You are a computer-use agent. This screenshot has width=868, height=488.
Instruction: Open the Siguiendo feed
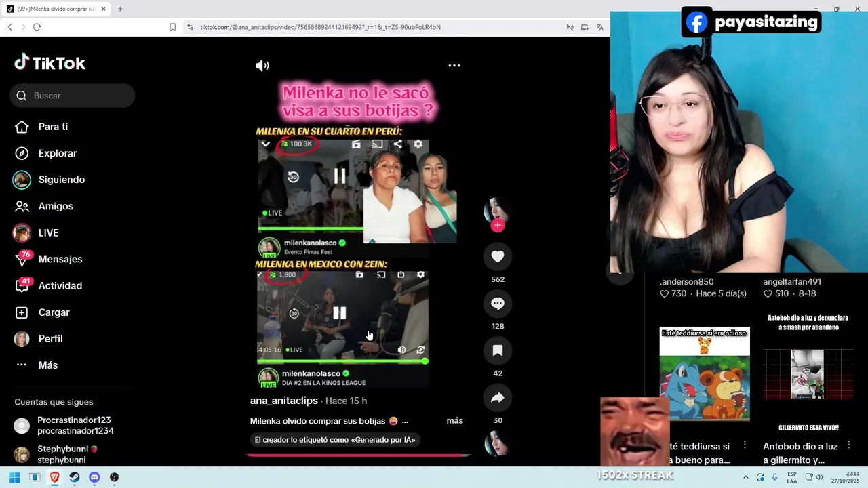(49, 180)
